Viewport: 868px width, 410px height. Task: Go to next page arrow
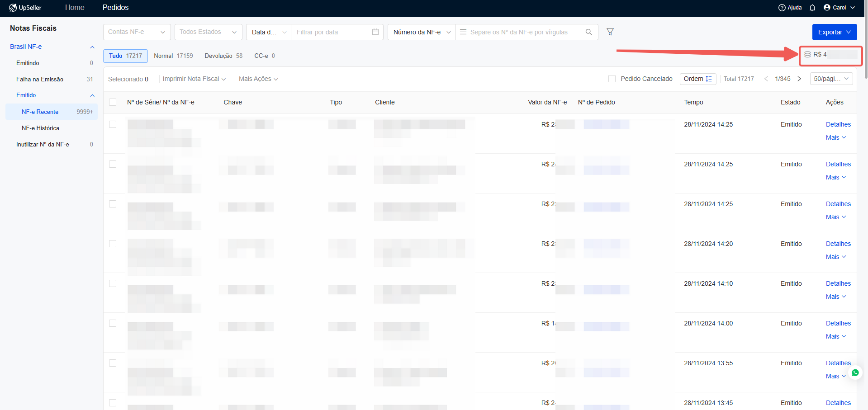(799, 79)
